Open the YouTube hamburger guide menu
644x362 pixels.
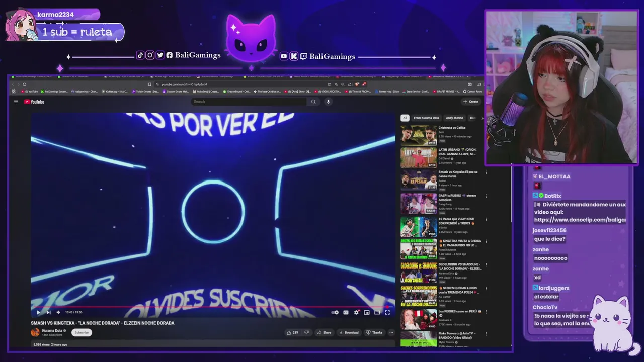(x=16, y=102)
